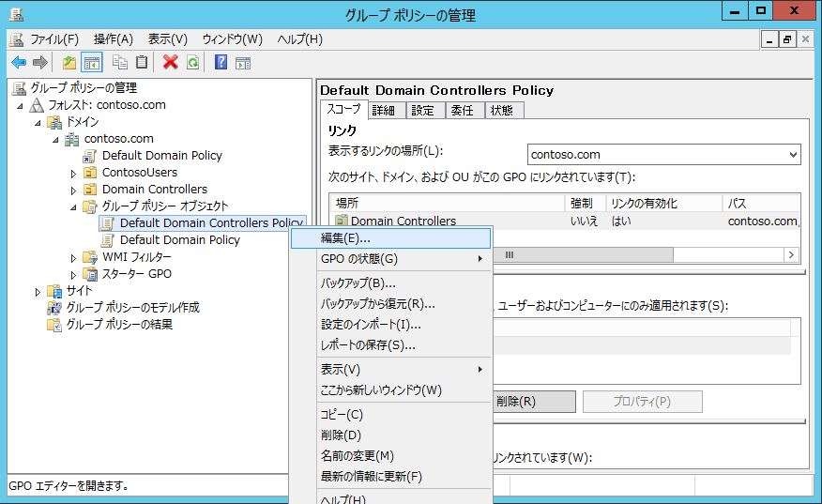This screenshot has width=822, height=504.
Task: Expand the ContosoUsers tree node
Action: point(74,173)
